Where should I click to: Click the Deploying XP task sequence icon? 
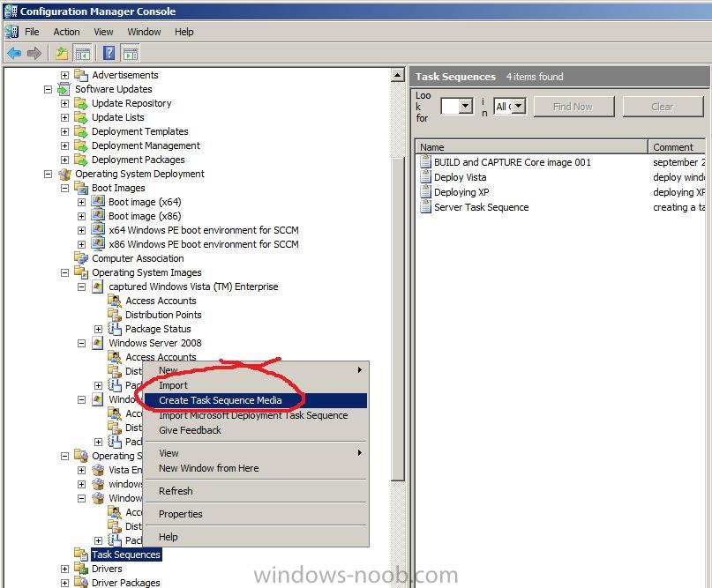pyautogui.click(x=425, y=192)
